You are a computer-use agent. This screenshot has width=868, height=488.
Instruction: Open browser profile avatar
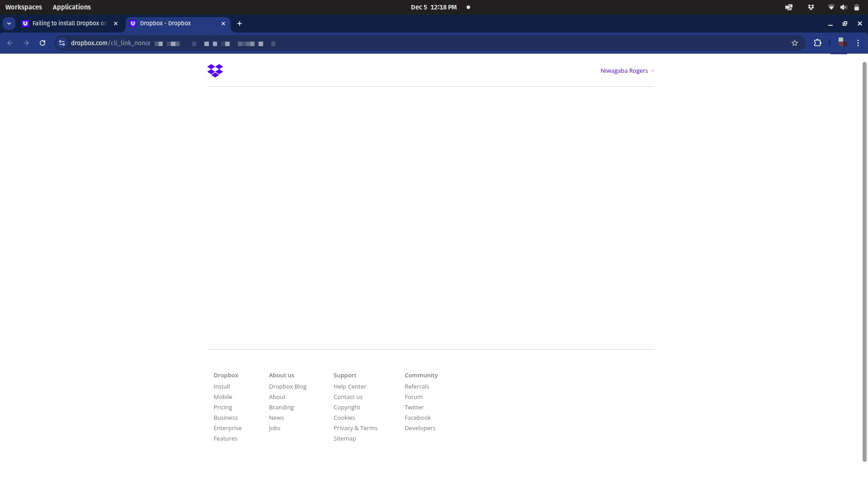[842, 42]
